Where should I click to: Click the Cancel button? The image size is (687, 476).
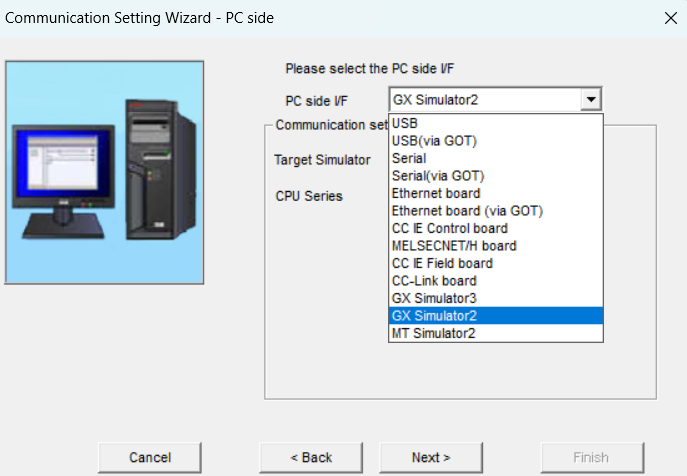(150, 458)
